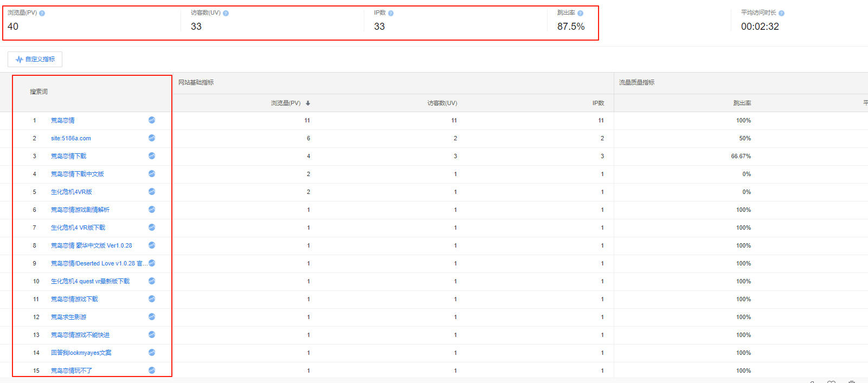Click trend icon for 生化危机4VR版 row
The width and height of the screenshot is (868, 383).
click(x=152, y=192)
